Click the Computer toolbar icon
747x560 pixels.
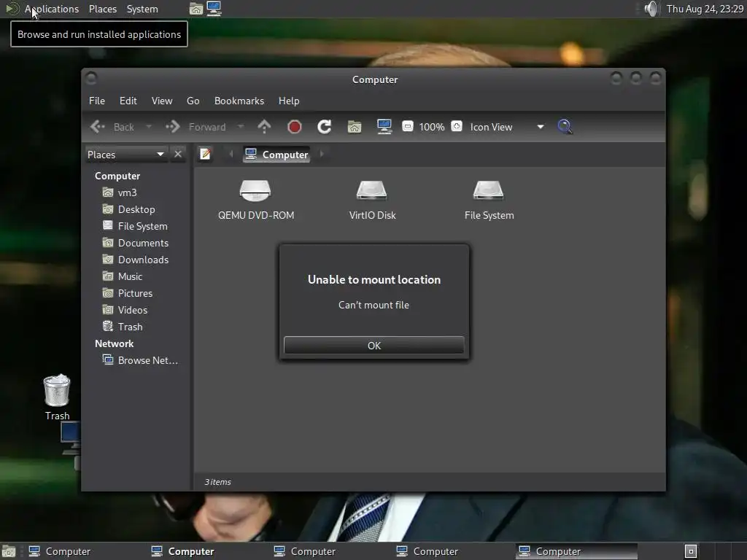click(384, 127)
